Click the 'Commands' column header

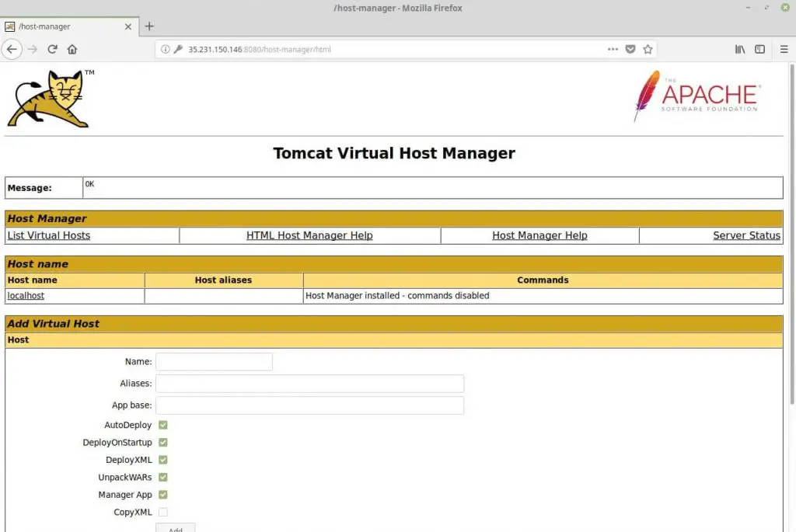[x=543, y=280]
